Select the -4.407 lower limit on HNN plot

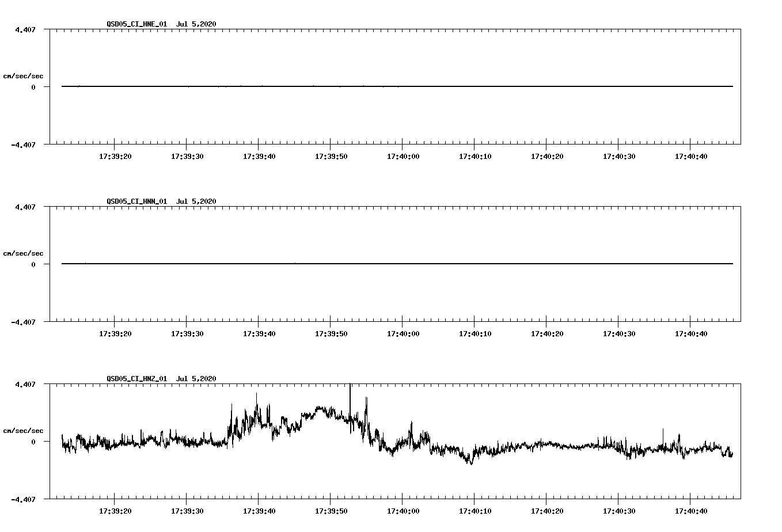[x=23, y=322]
